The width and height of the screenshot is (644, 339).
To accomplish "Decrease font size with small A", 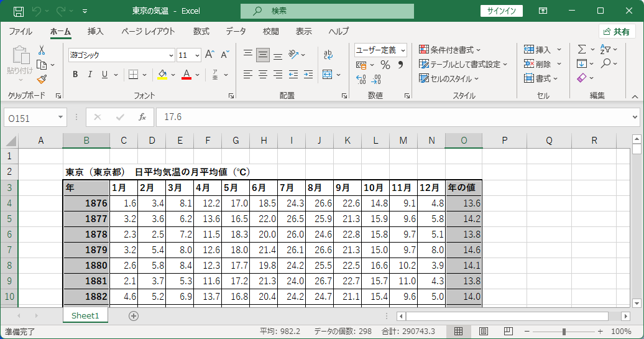I will point(224,55).
